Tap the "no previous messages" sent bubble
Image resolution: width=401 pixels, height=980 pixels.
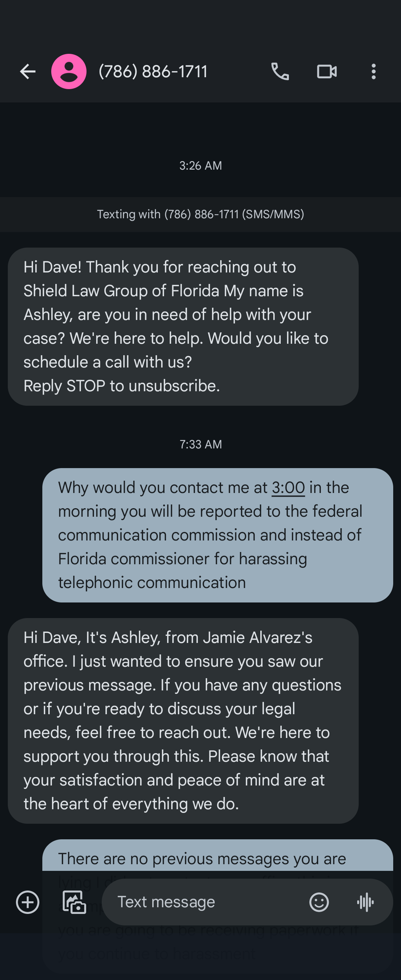tap(217, 859)
